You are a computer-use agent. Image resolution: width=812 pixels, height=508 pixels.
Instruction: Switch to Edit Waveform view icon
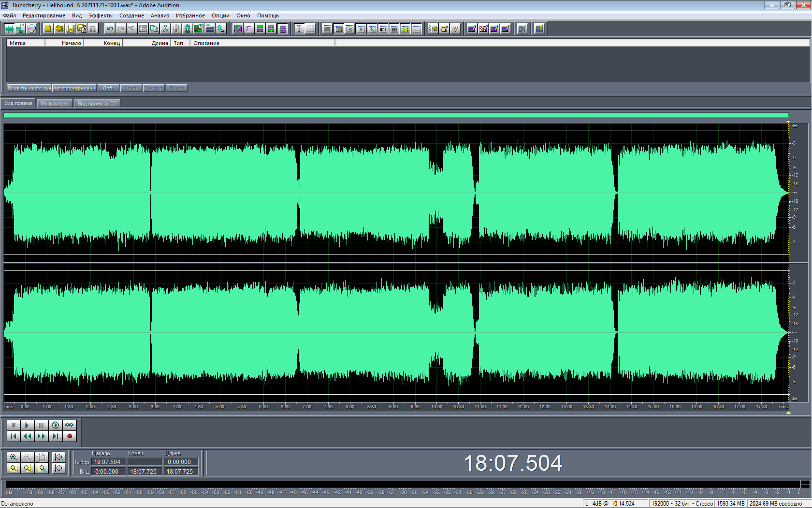(9, 29)
